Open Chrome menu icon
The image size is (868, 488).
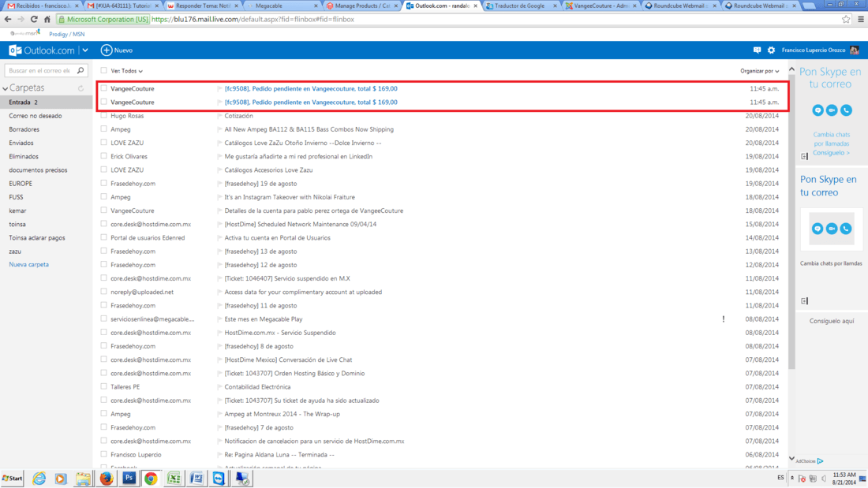coord(861,20)
